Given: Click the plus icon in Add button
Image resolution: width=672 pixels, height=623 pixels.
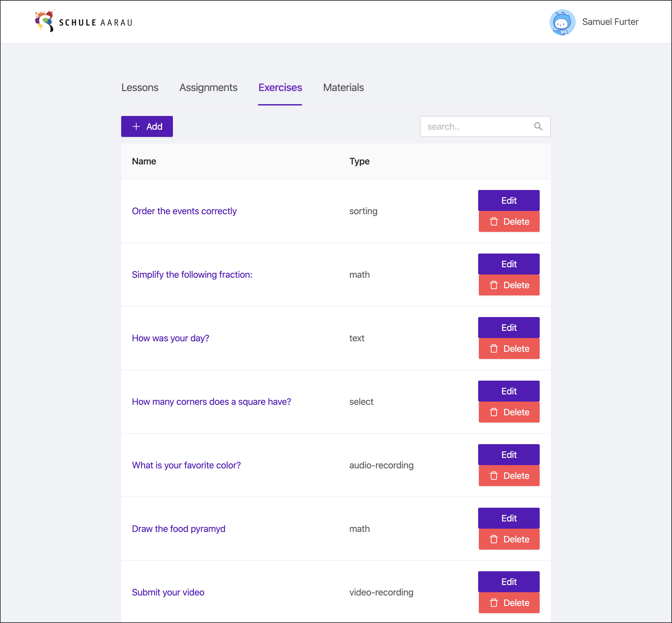Looking at the screenshot, I should click(x=136, y=126).
